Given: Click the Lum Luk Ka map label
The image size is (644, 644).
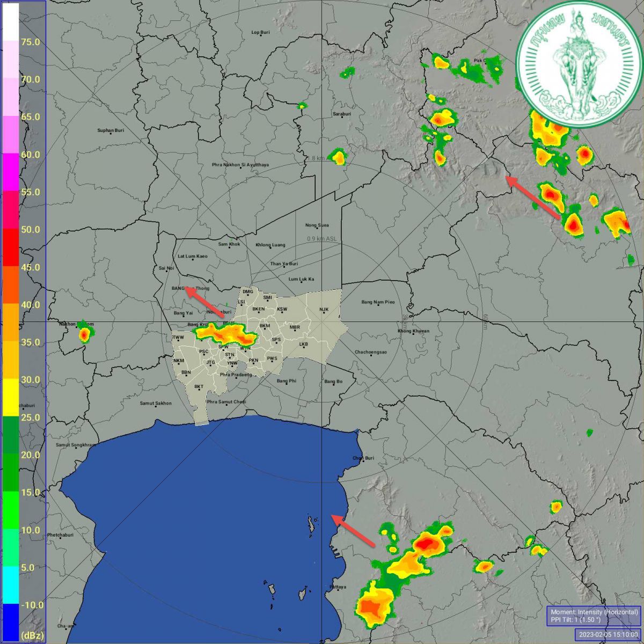Looking at the screenshot, I should (301, 279).
